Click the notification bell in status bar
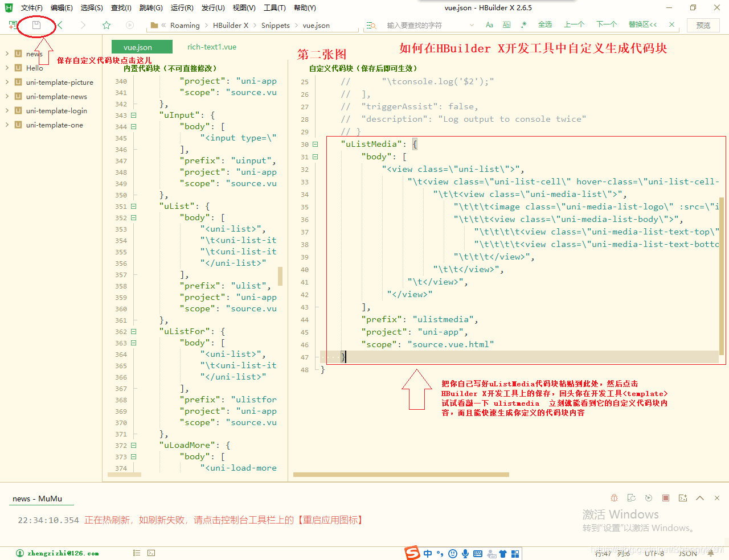The image size is (729, 560). [x=711, y=553]
